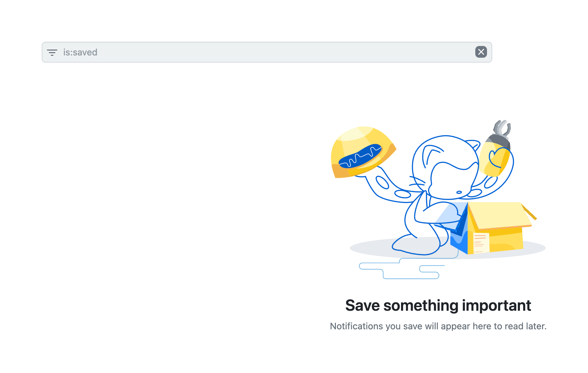
Task: Click the open yellow box lid
Action: point(498,215)
